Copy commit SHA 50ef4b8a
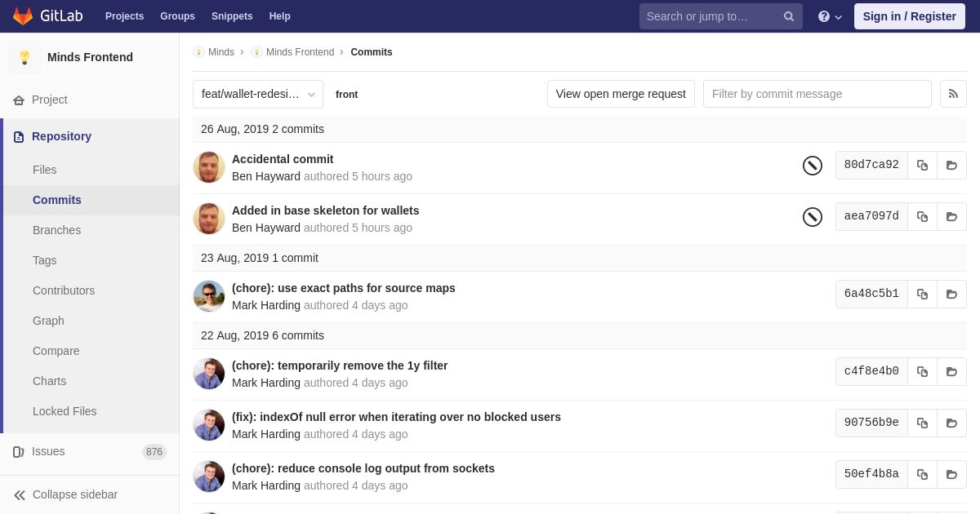This screenshot has height=514, width=980. pos(922,474)
